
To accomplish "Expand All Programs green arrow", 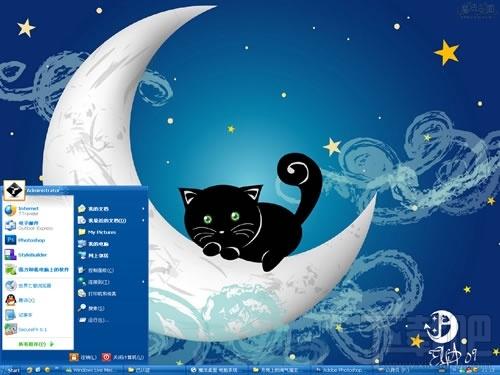I will pyautogui.click(x=52, y=344).
